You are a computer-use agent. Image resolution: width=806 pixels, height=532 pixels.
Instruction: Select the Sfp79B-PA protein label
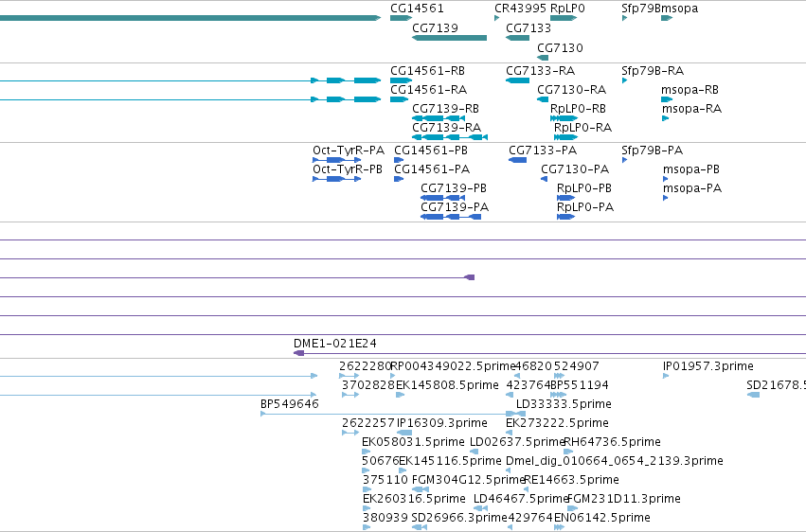[652, 151]
